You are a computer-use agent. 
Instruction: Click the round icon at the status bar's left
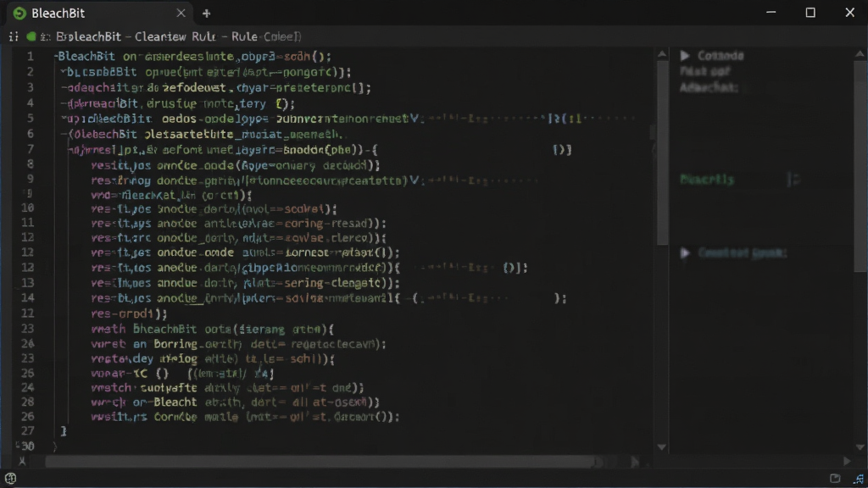tap(10, 479)
